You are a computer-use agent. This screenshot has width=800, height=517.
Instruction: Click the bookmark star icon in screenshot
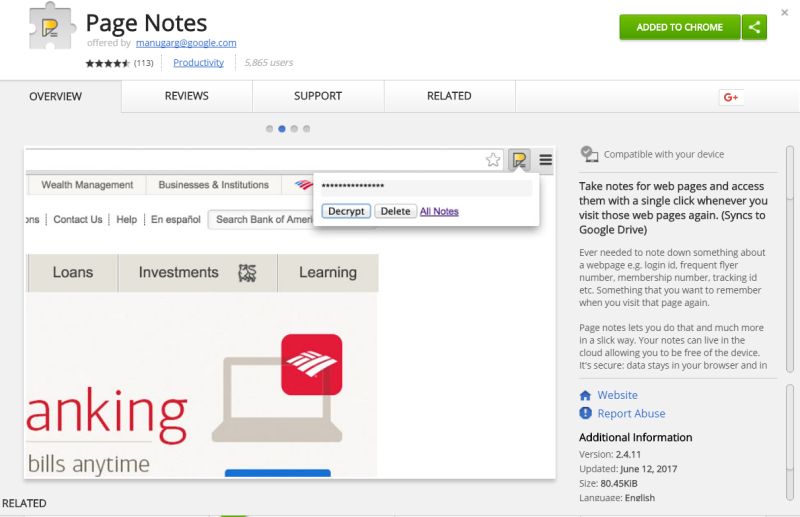click(x=493, y=160)
